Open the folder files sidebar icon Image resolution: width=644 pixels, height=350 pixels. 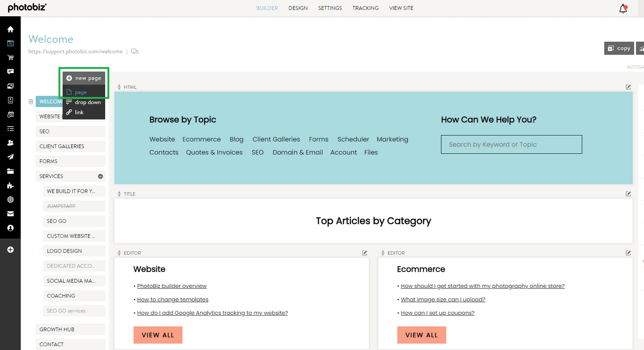coord(10,171)
